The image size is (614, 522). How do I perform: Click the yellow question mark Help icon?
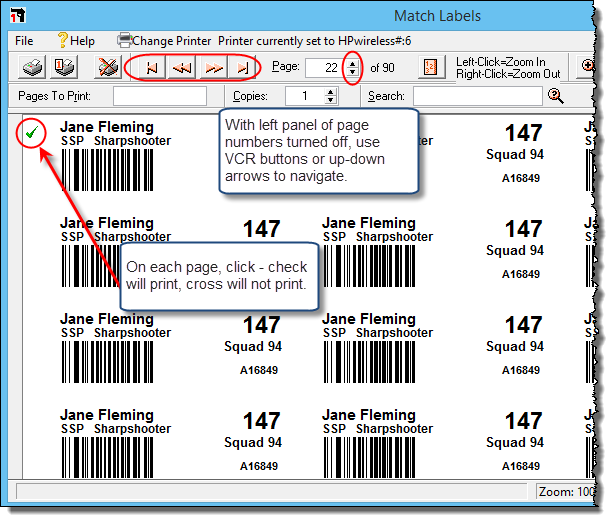(x=62, y=40)
